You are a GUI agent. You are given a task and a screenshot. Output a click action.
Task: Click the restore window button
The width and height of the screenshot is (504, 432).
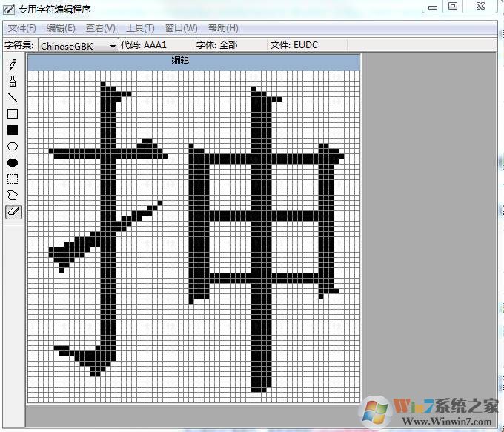click(453, 6)
